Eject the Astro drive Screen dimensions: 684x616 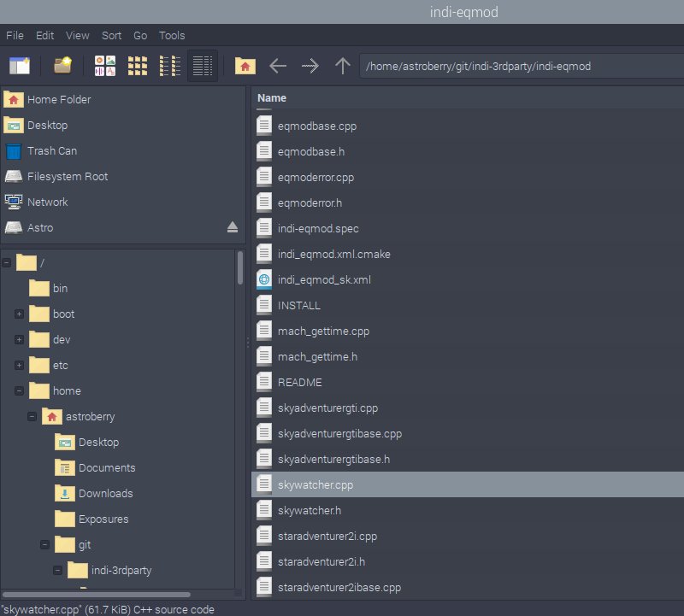(233, 227)
